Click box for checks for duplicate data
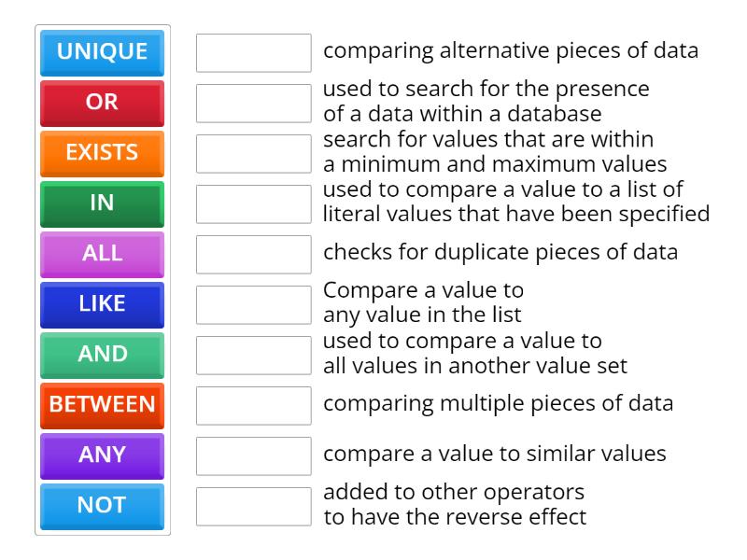The width and height of the screenshot is (747, 560). point(254,255)
